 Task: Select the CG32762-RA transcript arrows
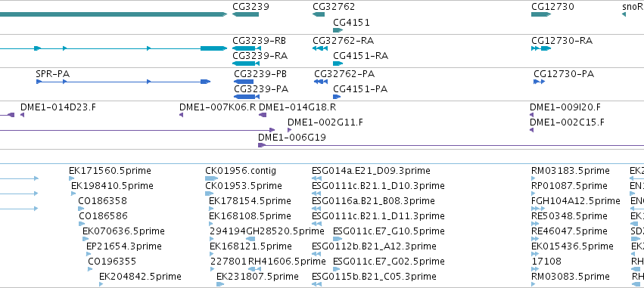tap(320, 48)
